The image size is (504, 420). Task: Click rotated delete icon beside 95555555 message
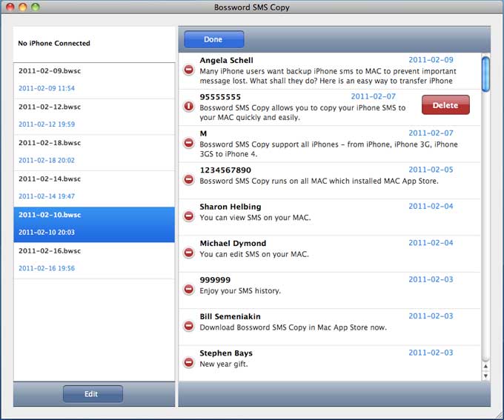(189, 107)
